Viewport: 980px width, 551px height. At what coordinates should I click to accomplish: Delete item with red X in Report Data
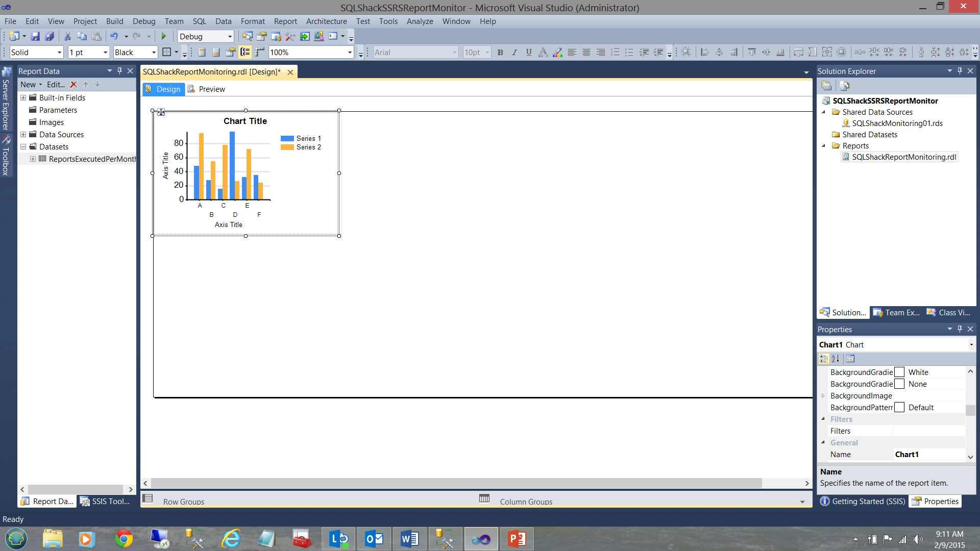[73, 85]
